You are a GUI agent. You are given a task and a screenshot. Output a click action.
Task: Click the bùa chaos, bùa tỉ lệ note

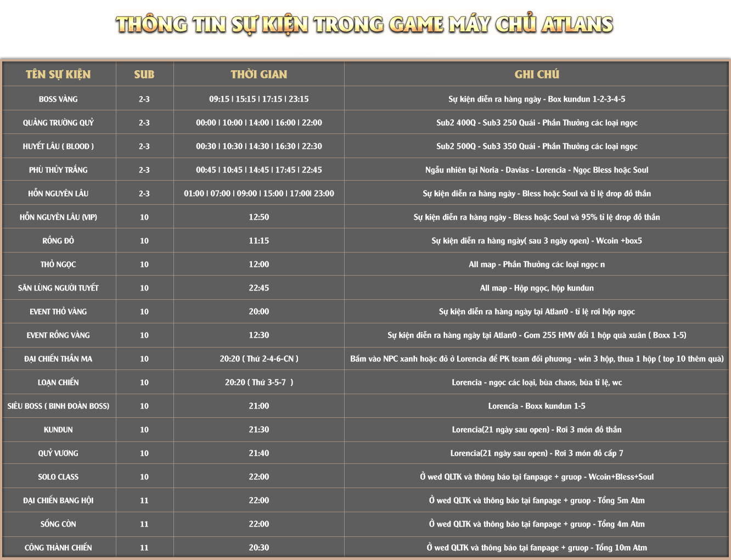click(x=537, y=383)
